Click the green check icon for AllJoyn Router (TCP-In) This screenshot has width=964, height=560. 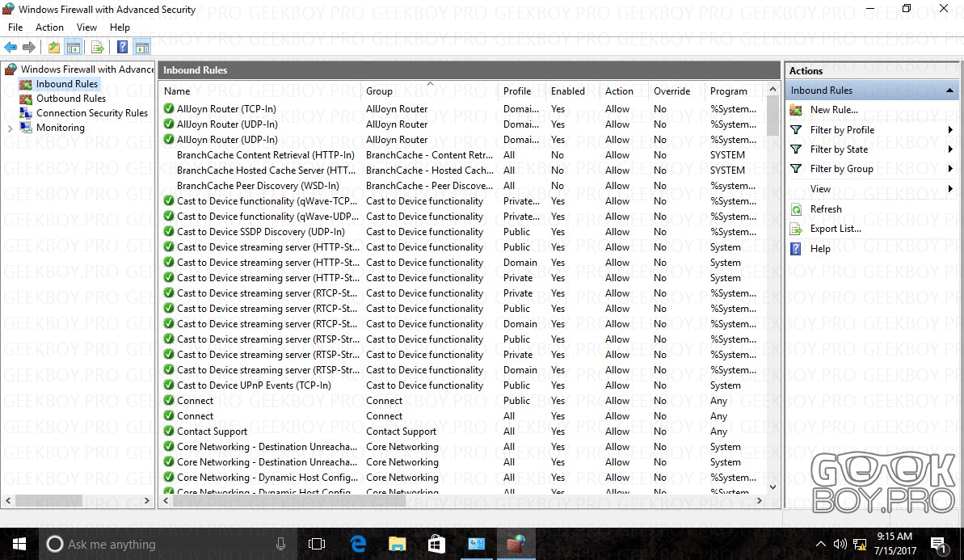pos(168,108)
